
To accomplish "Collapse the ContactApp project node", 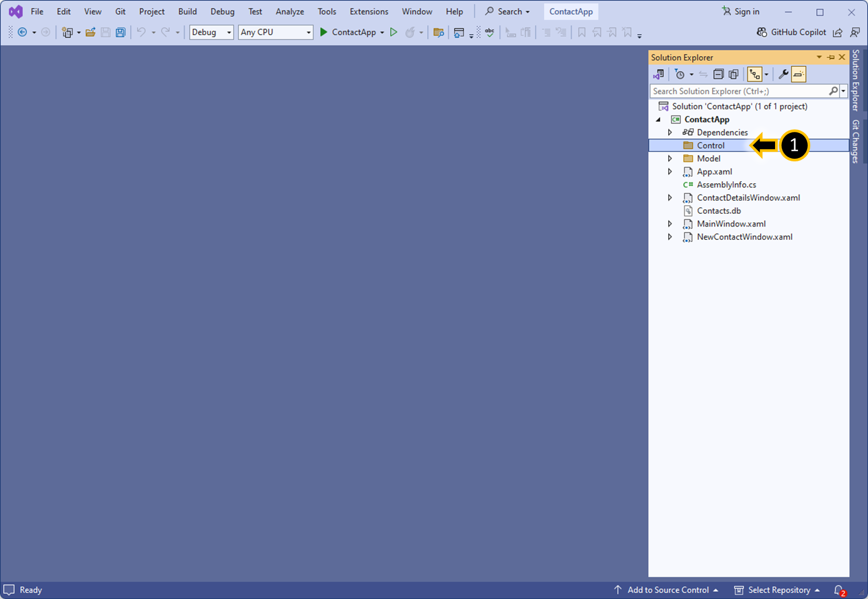I will (x=659, y=120).
